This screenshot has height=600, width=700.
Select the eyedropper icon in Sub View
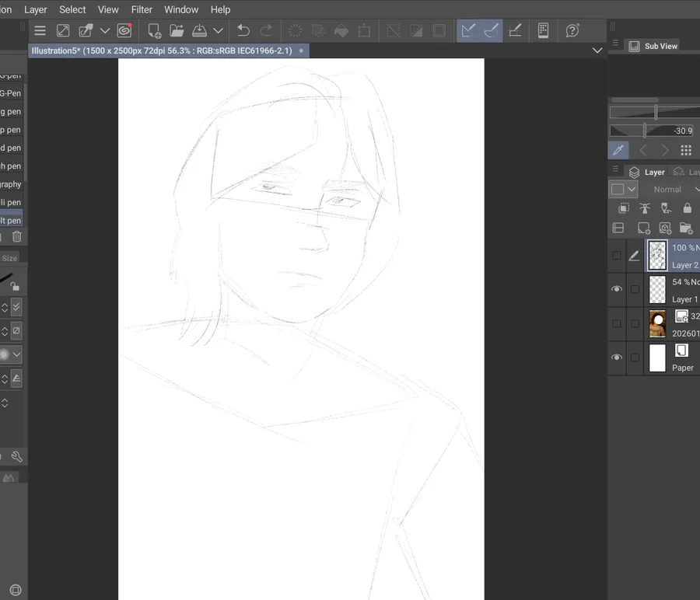click(x=619, y=150)
